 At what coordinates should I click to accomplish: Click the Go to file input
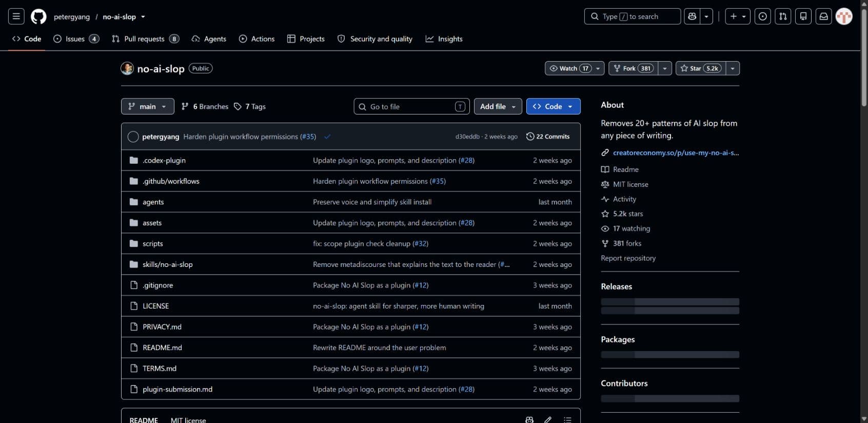pos(411,106)
